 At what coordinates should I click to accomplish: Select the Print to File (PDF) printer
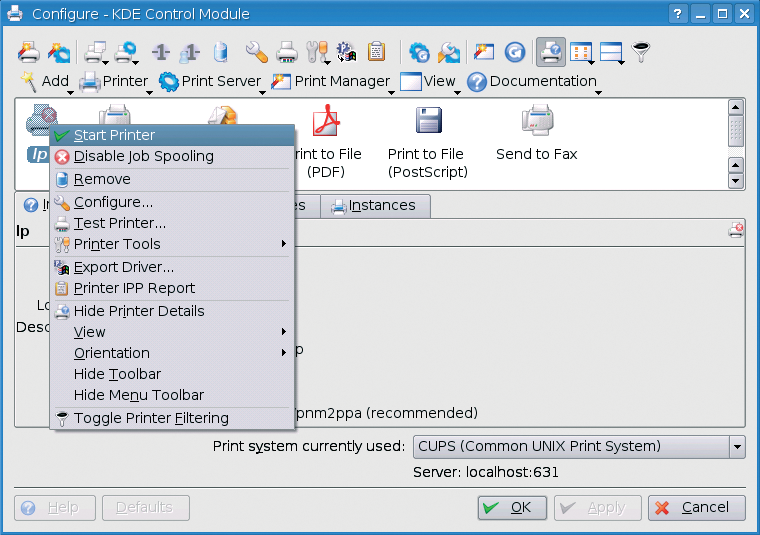click(x=327, y=142)
